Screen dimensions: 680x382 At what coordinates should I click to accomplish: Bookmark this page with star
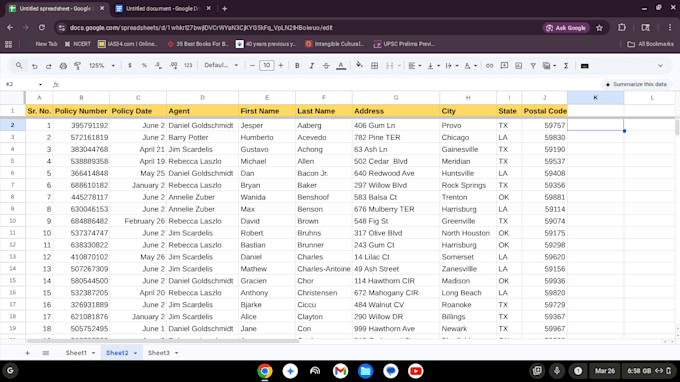tap(599, 28)
